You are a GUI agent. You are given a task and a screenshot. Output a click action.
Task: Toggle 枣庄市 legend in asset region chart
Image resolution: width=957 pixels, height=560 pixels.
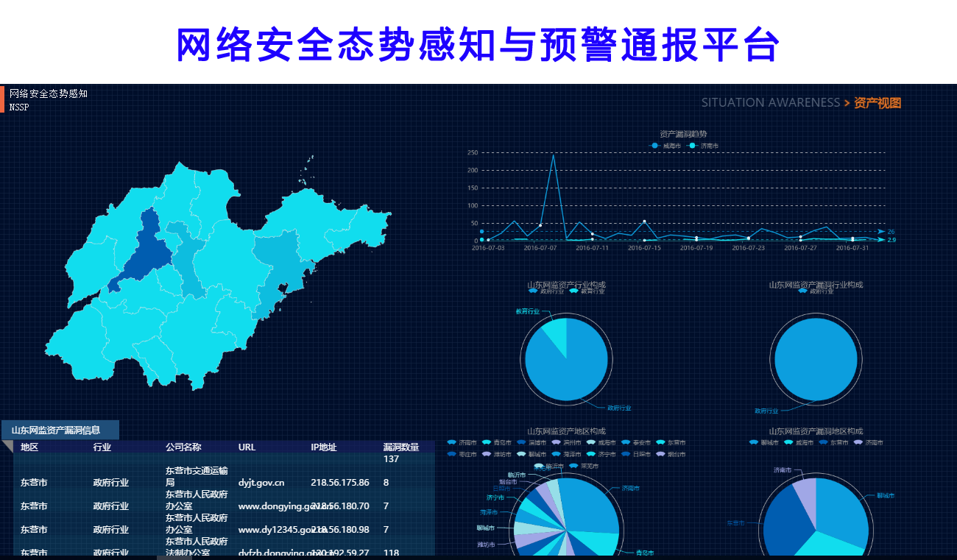tap(462, 455)
